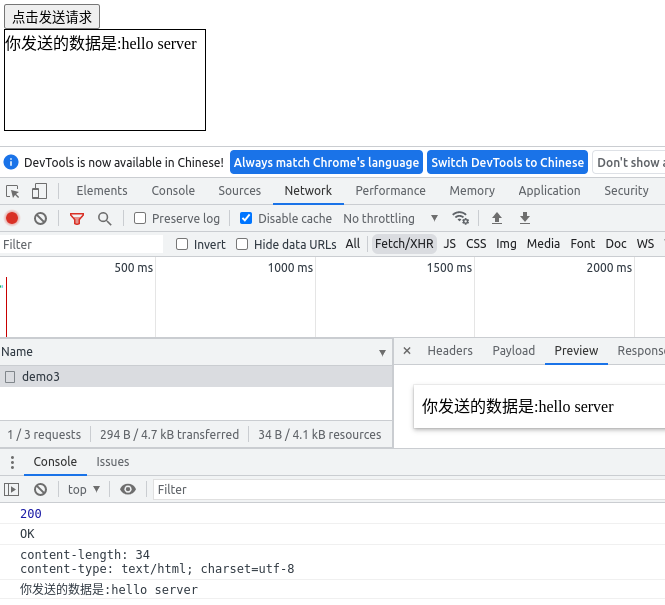The height and width of the screenshot is (605, 665).
Task: Filter requests by WS type
Action: click(x=645, y=244)
